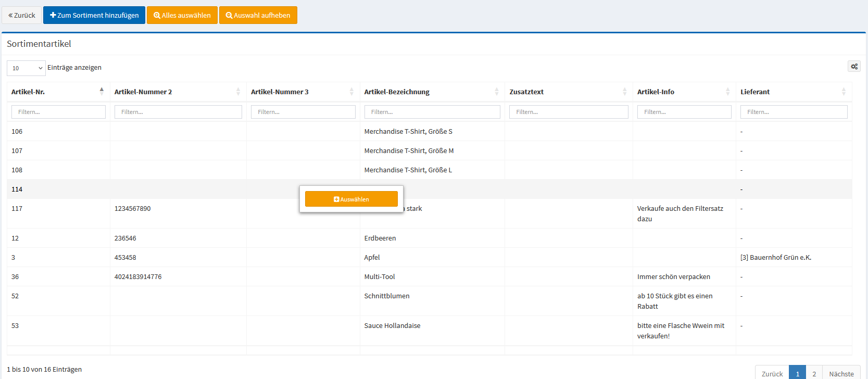The height and width of the screenshot is (379, 868).
Task: Go to page 2 of results
Action: coord(814,373)
